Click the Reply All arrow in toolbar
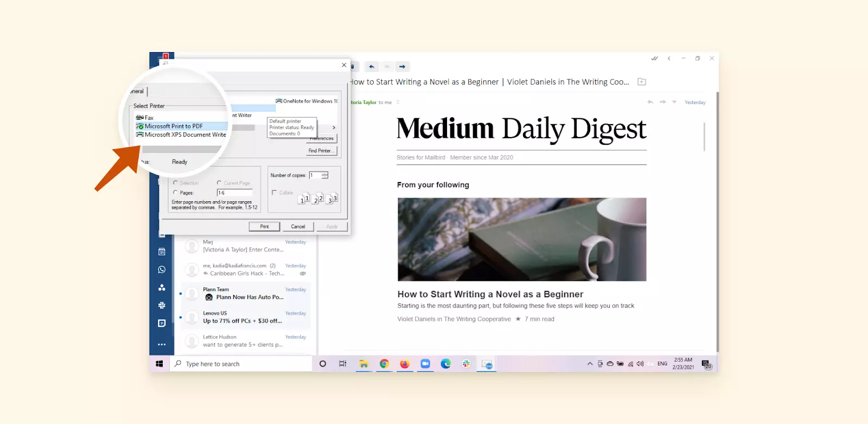This screenshot has width=868, height=424. (387, 67)
